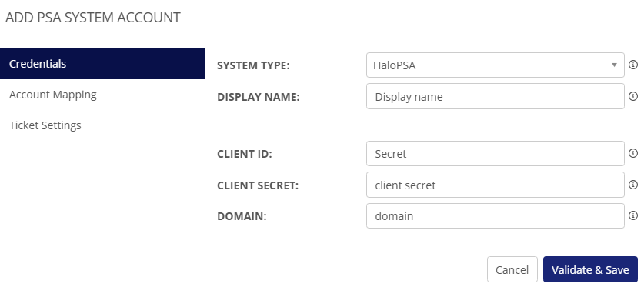
Task: Open the Credentials tab
Action: point(102,64)
